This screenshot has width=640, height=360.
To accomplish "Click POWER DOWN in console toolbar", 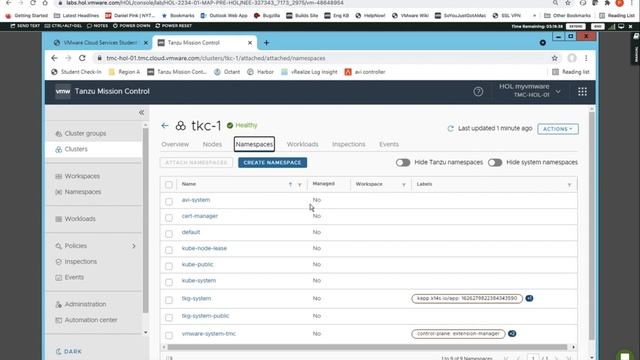I will (x=131, y=26).
